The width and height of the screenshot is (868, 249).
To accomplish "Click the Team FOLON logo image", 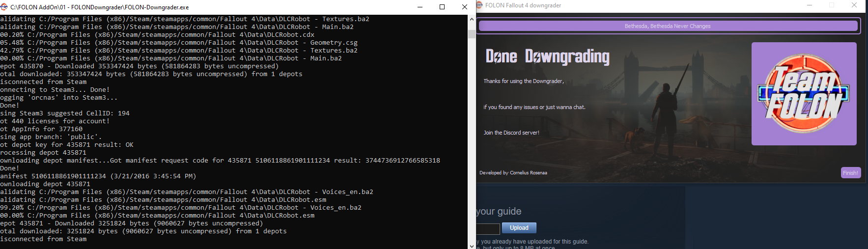I will (804, 93).
